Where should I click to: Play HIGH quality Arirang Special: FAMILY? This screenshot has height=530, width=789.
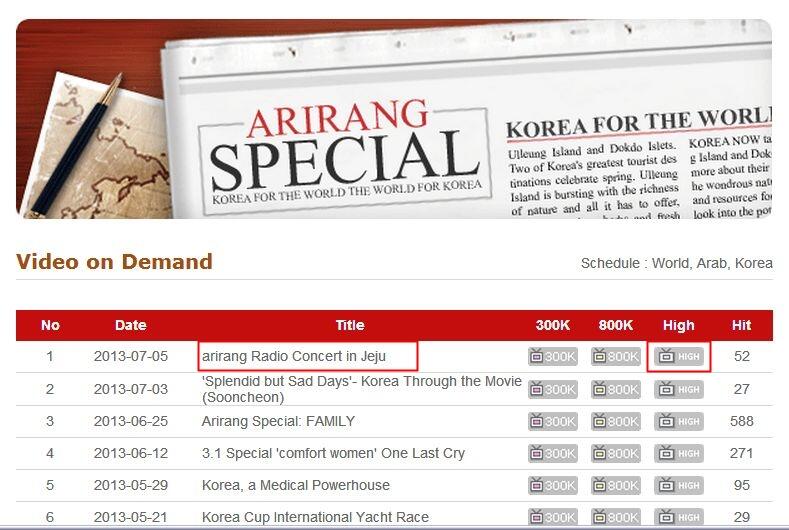[678, 421]
